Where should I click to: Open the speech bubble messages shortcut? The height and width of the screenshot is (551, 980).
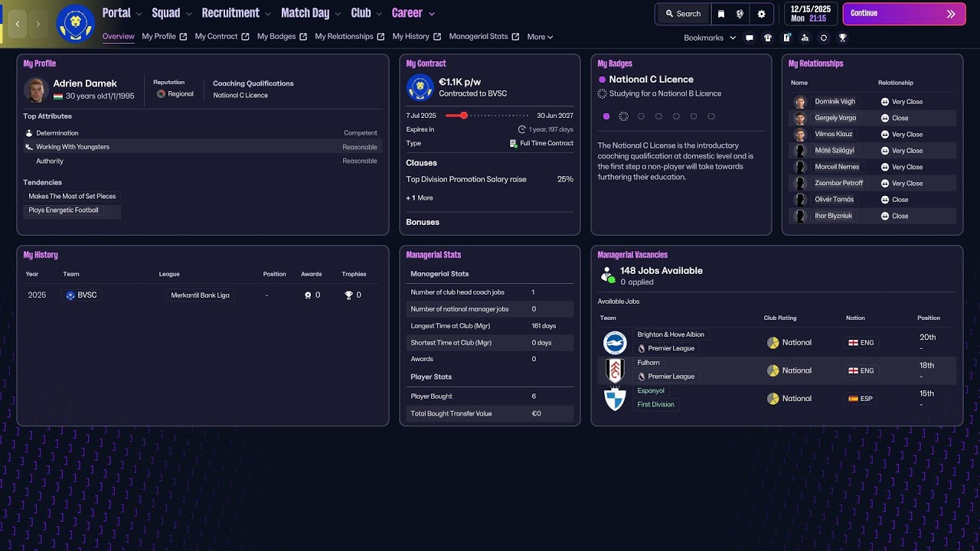coord(750,37)
